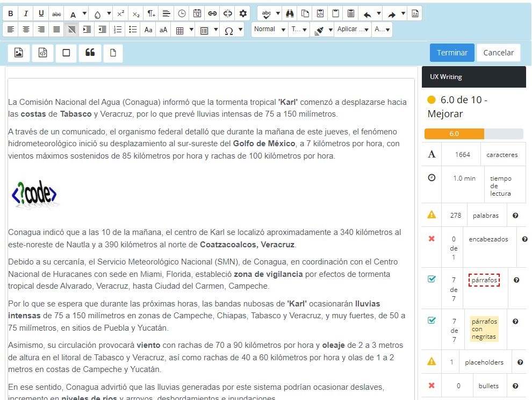Click the insert link icon

pyautogui.click(x=212, y=13)
